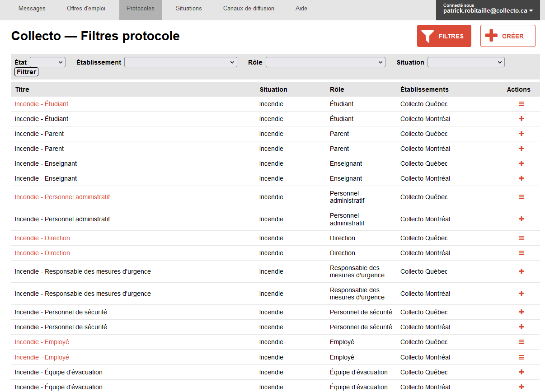Go to the Messages tab
This screenshot has height=392, width=545.
[32, 9]
